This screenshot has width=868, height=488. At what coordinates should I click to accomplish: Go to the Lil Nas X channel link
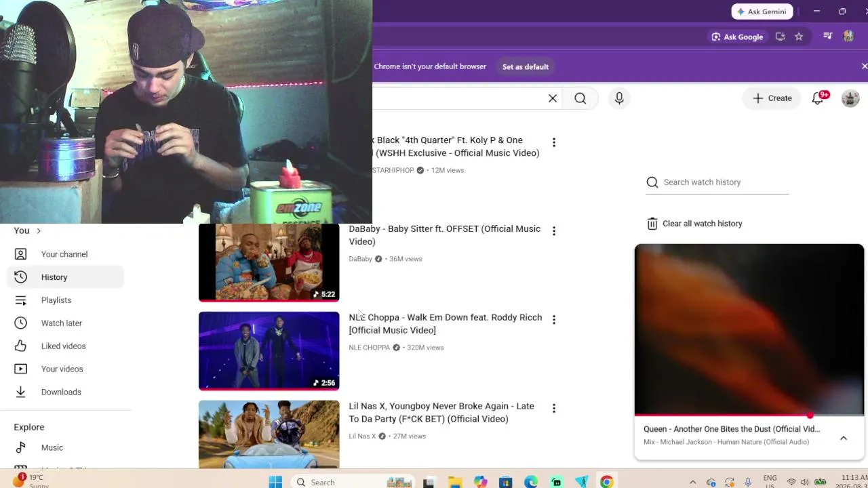(x=362, y=436)
